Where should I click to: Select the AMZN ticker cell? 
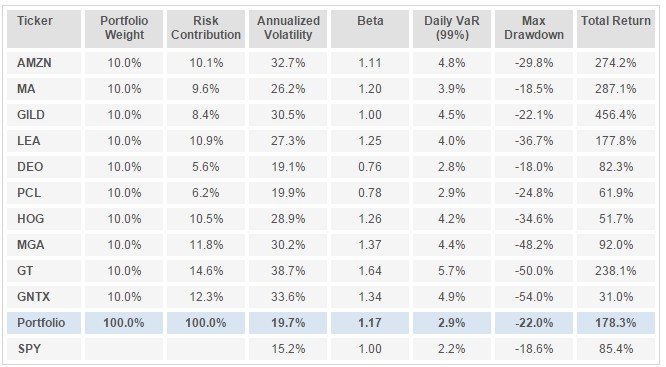[x=44, y=63]
